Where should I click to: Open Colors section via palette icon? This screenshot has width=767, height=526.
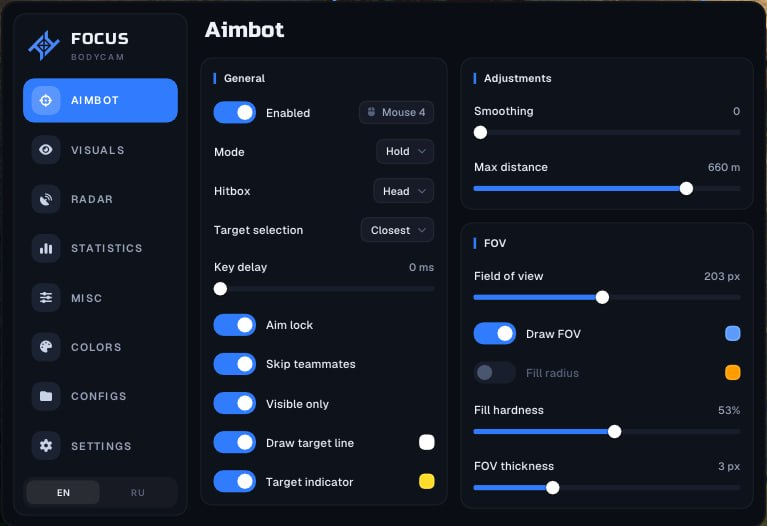click(x=46, y=347)
